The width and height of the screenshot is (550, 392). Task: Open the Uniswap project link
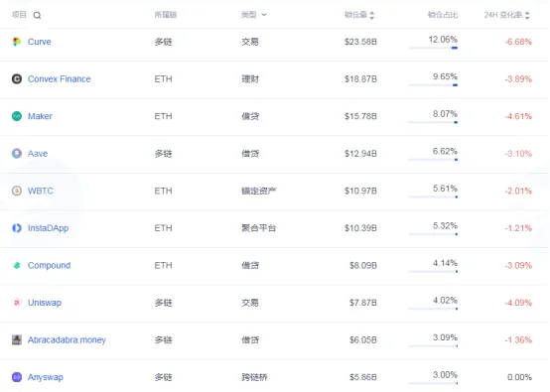[x=45, y=303]
